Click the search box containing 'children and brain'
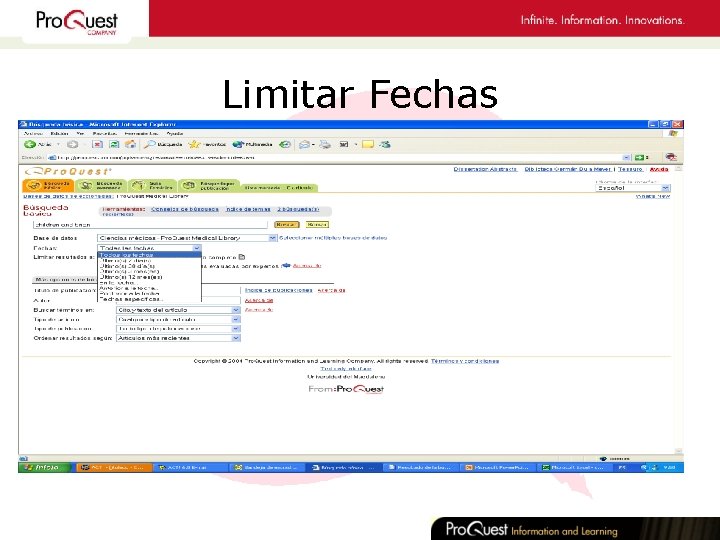 150,225
